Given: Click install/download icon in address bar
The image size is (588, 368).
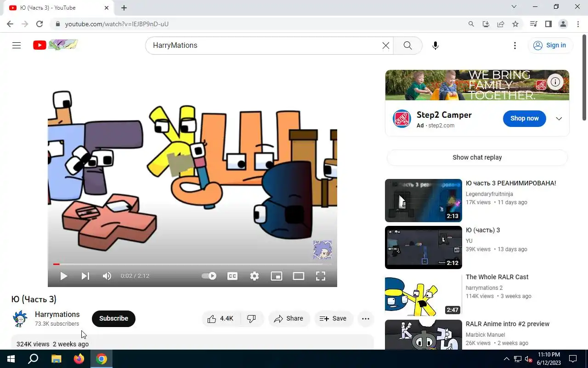Looking at the screenshot, I should pos(486,24).
